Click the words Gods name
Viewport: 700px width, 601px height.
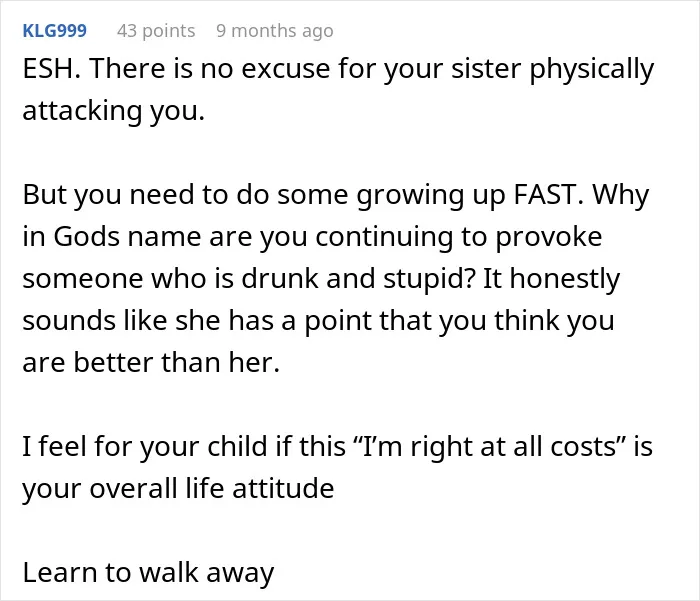pyautogui.click(x=127, y=237)
